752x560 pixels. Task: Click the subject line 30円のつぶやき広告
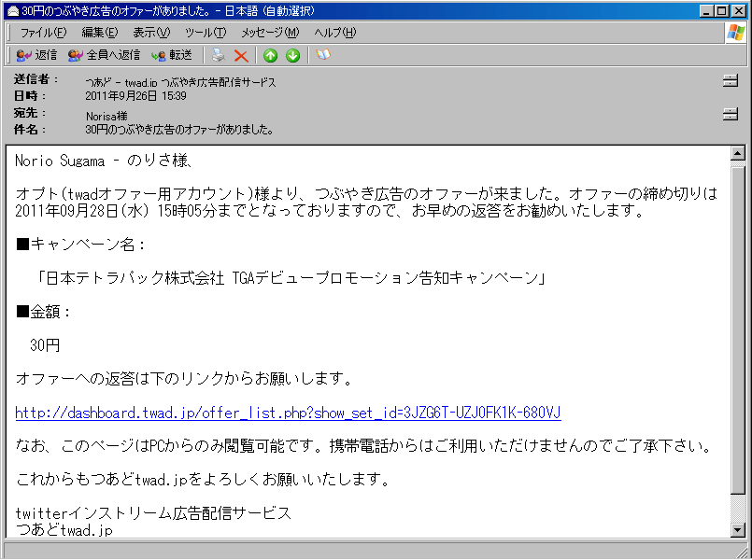pos(179,130)
